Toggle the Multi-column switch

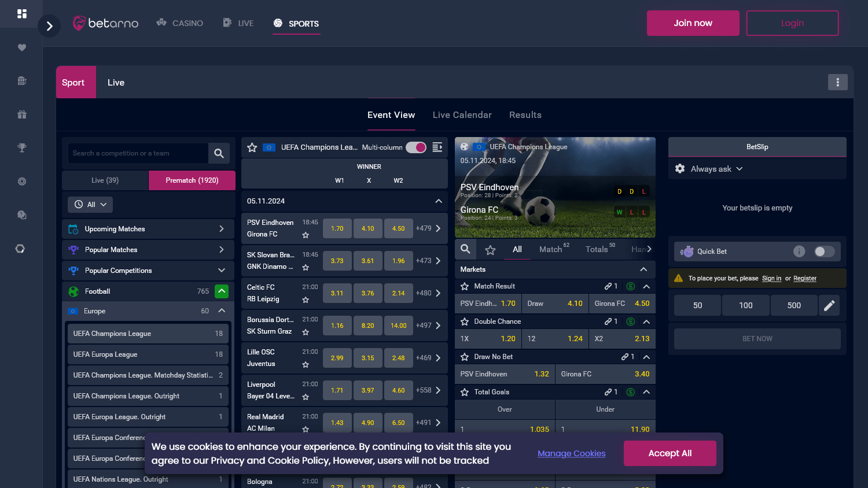(416, 147)
